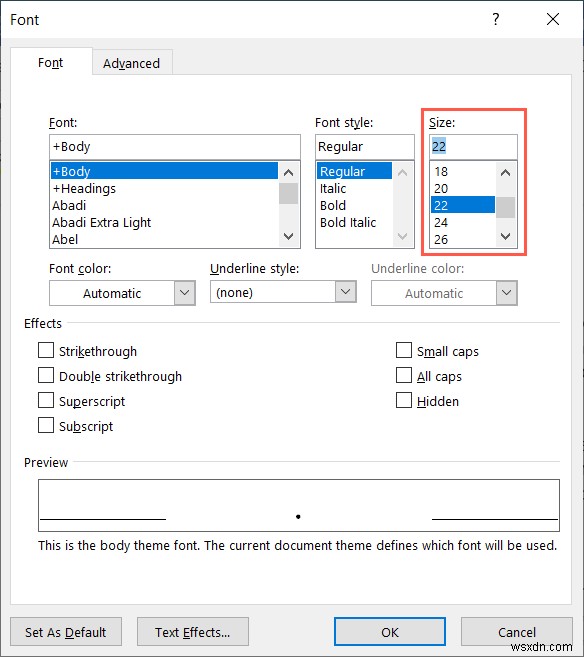Screen dimensions: 584x657
Task: Enable the All caps checkbox
Action: pyautogui.click(x=404, y=375)
